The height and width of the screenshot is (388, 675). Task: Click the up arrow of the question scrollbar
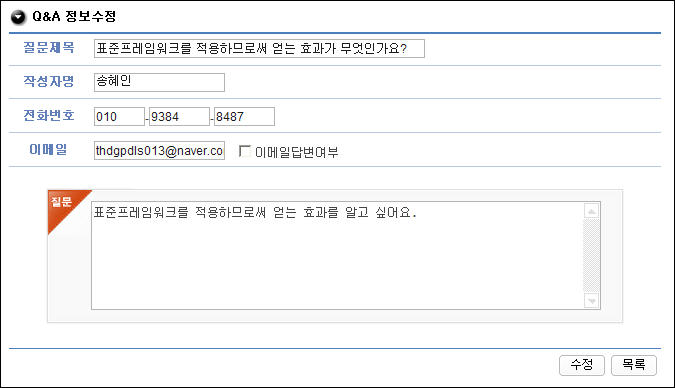(x=591, y=211)
